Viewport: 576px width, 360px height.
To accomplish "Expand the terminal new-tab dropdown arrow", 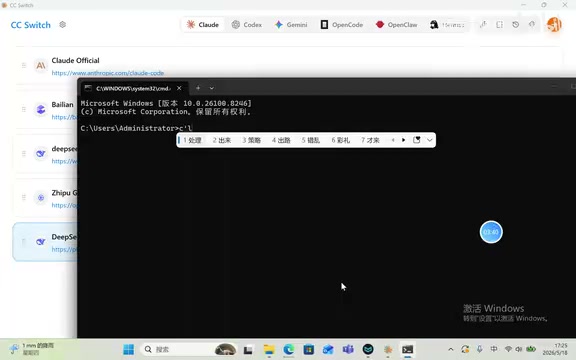I will [212, 88].
